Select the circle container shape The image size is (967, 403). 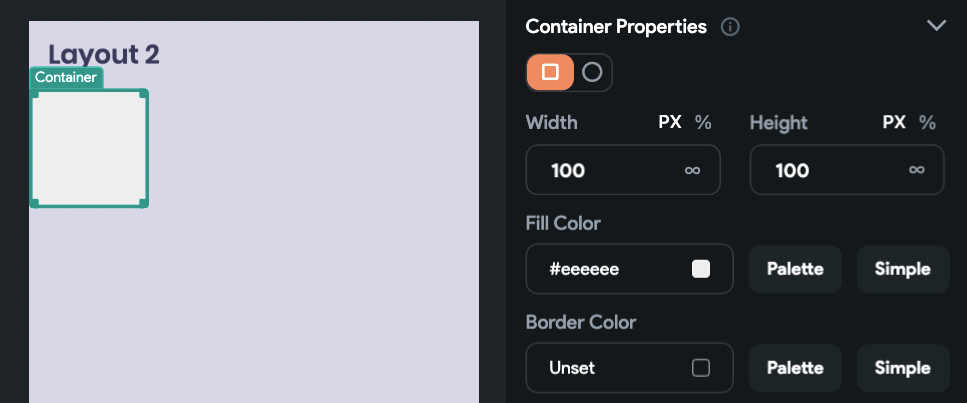pyautogui.click(x=592, y=72)
